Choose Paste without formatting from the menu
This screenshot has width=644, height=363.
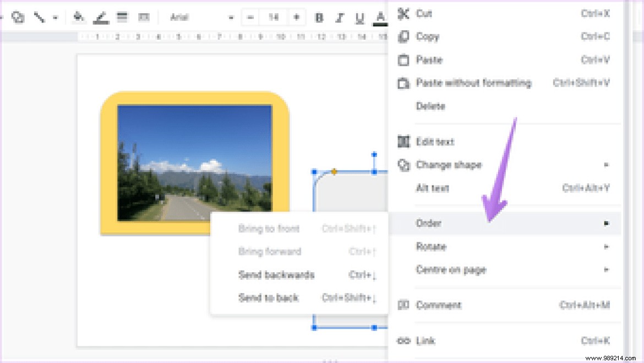tap(473, 83)
